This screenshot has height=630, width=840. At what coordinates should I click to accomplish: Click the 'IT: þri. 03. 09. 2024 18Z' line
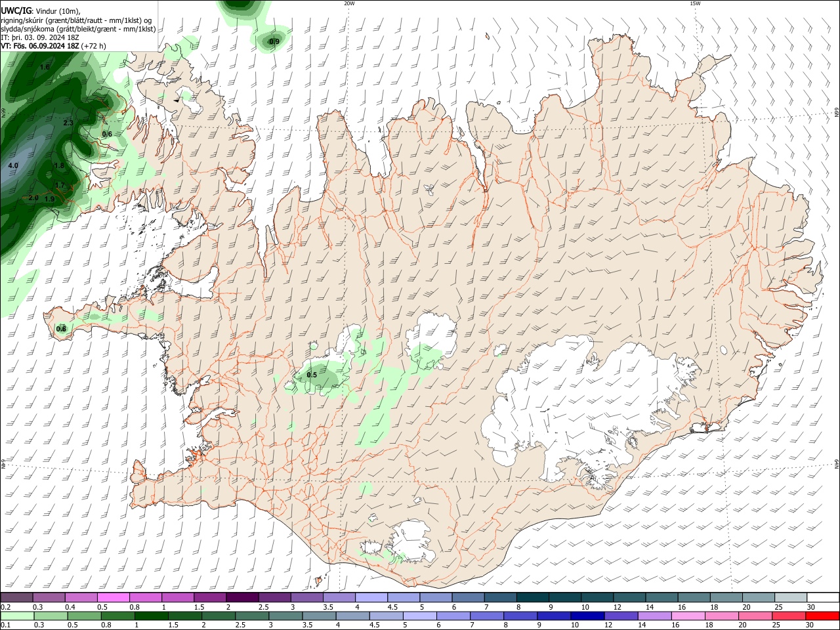[x=40, y=37]
